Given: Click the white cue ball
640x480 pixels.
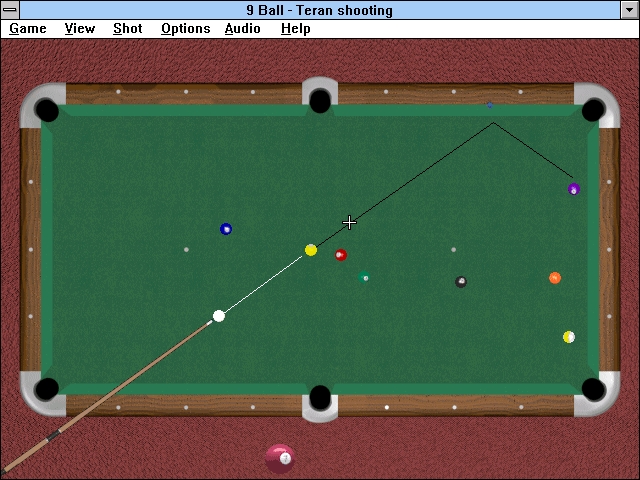Looking at the screenshot, I should coord(219,316).
